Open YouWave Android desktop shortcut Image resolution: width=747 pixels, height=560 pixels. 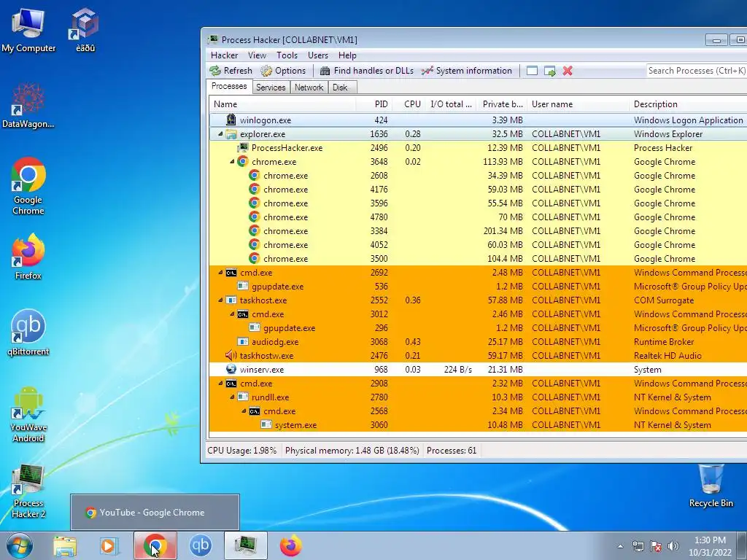pyautogui.click(x=28, y=413)
